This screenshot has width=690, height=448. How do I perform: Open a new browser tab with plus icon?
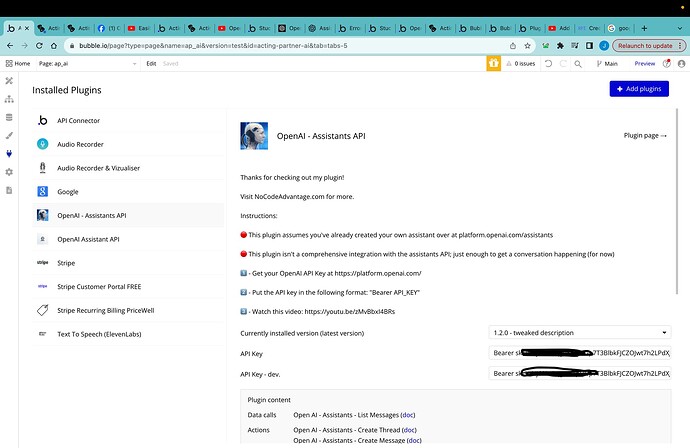point(644,28)
